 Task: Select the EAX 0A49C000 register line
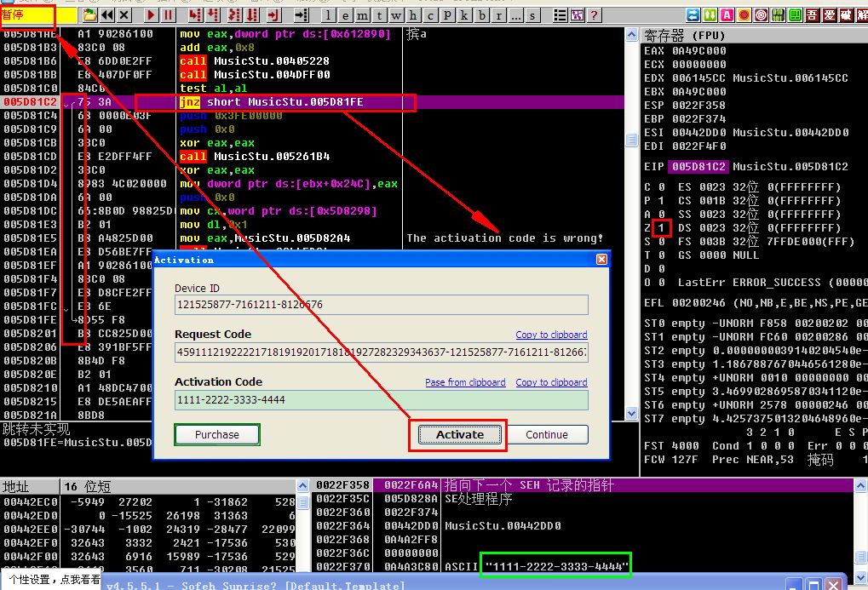tap(686, 51)
